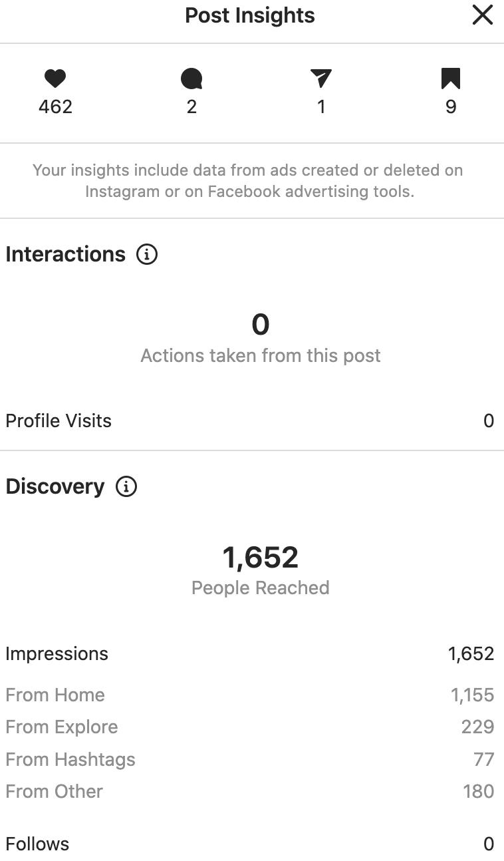Select the 462 likes count

[x=55, y=106]
